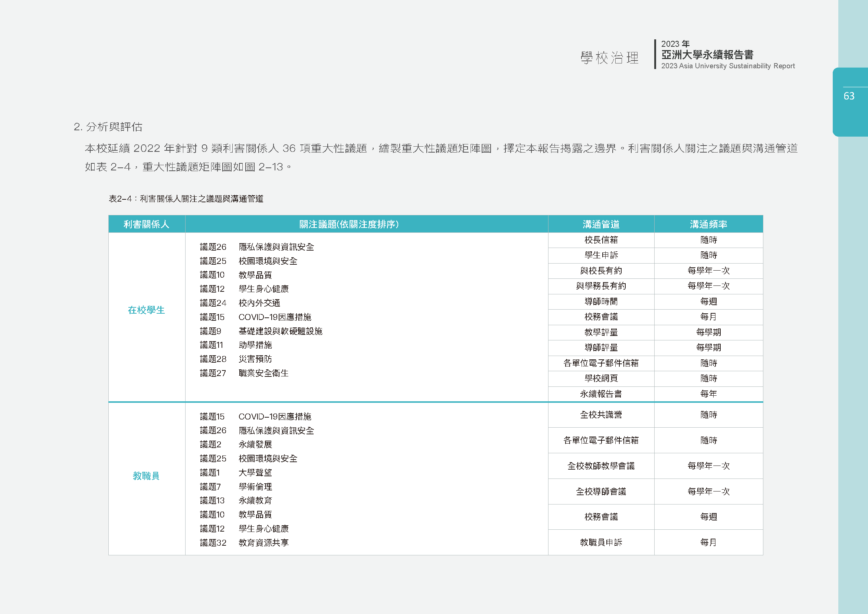Click '議題11 助學措施'
Viewport: 868px width, 614px height.
point(236,345)
